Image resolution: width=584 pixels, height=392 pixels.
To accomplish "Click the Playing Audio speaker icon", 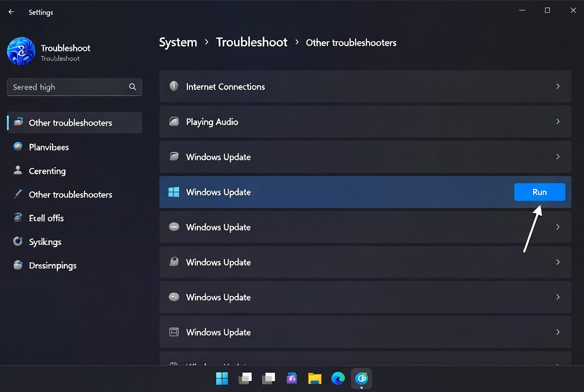I will 174,121.
